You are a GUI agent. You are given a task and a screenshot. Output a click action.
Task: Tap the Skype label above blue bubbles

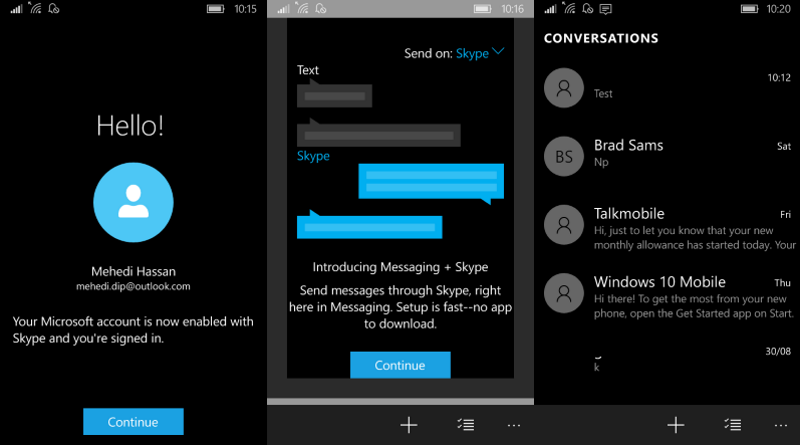313,156
